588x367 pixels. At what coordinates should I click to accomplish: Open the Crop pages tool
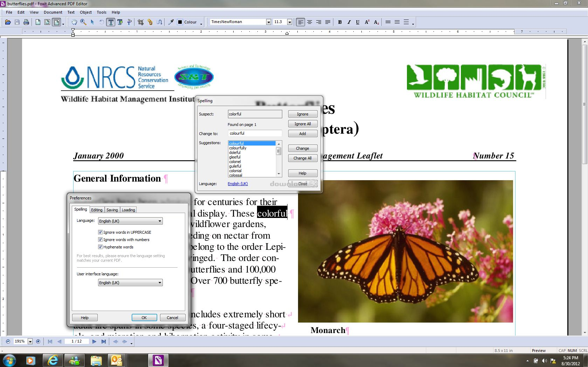(140, 22)
